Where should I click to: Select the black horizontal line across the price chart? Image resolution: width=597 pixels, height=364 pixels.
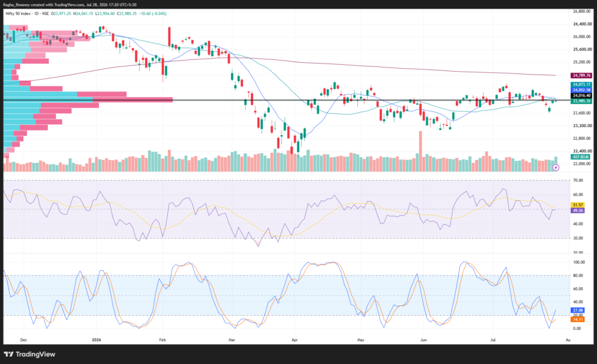click(x=287, y=100)
